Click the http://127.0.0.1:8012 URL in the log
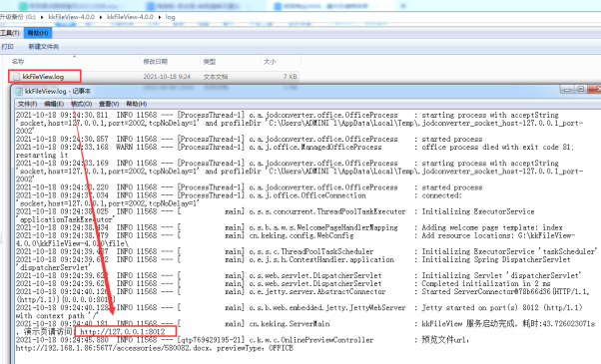 (x=122, y=332)
